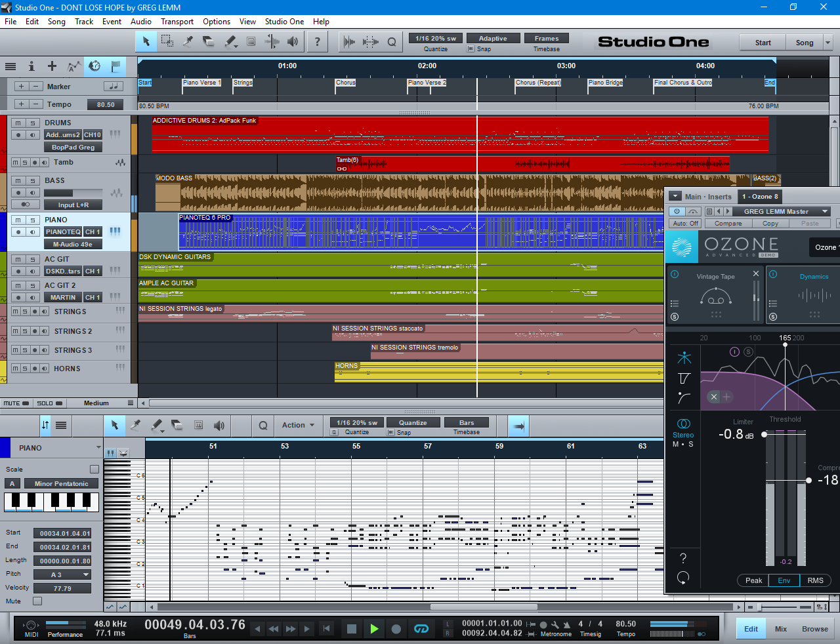Toggle Snap checkbox in arrange toolbar
Viewport: 840px width, 644px height.
coord(471,49)
